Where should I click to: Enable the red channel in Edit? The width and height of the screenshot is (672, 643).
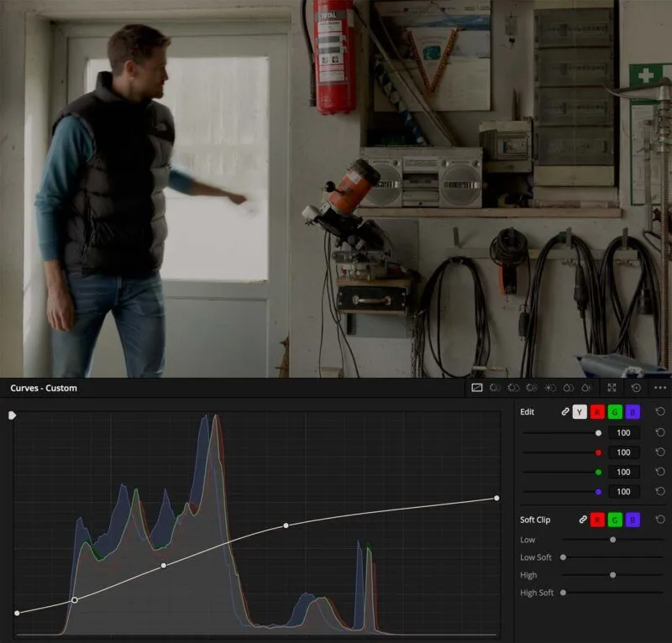coord(597,412)
